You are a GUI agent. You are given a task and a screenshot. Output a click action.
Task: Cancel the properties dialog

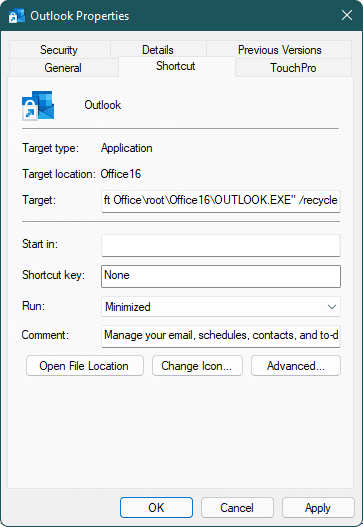(237, 508)
